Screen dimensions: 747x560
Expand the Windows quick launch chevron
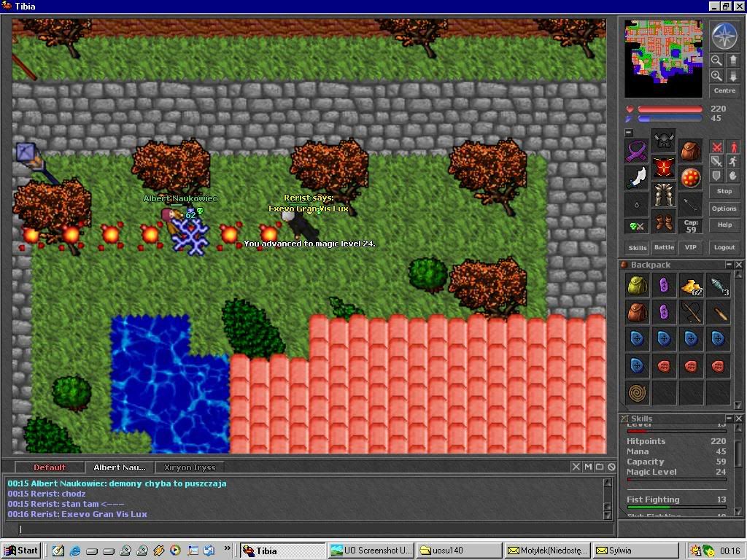pyautogui.click(x=227, y=548)
